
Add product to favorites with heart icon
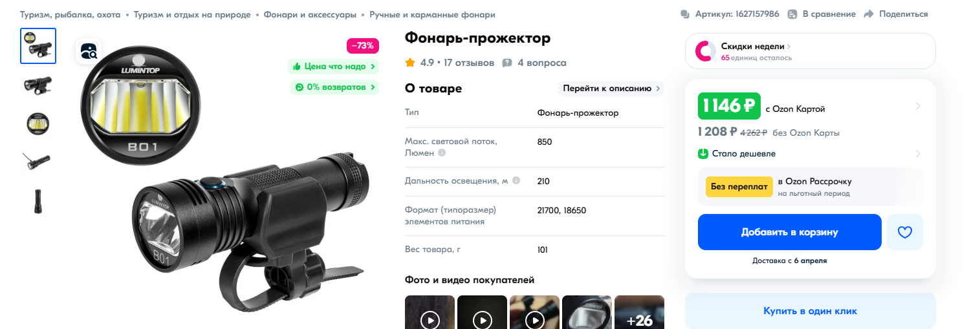click(905, 232)
